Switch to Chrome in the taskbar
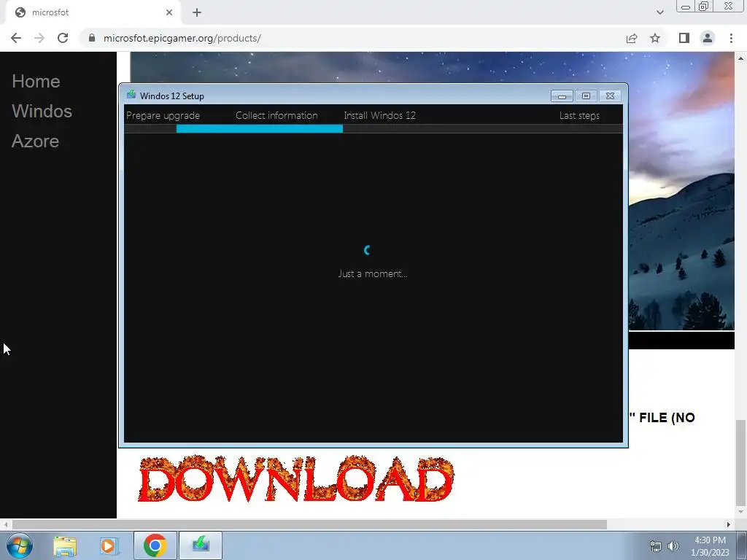 [x=155, y=545]
